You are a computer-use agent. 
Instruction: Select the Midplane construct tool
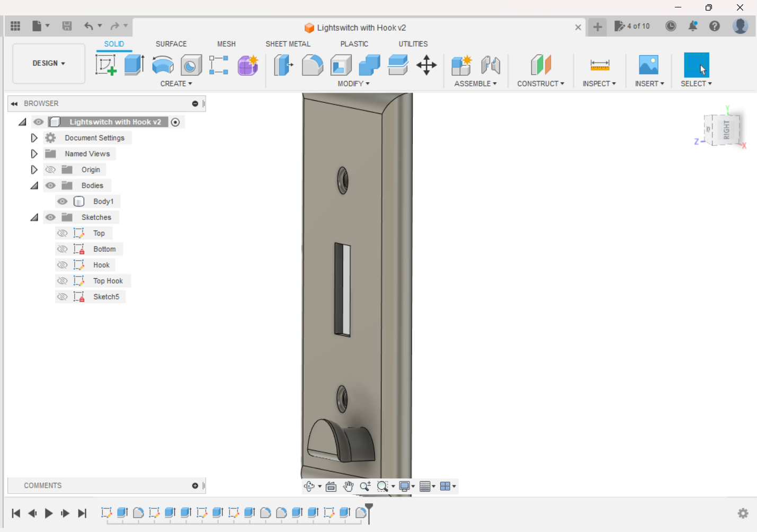click(541, 65)
